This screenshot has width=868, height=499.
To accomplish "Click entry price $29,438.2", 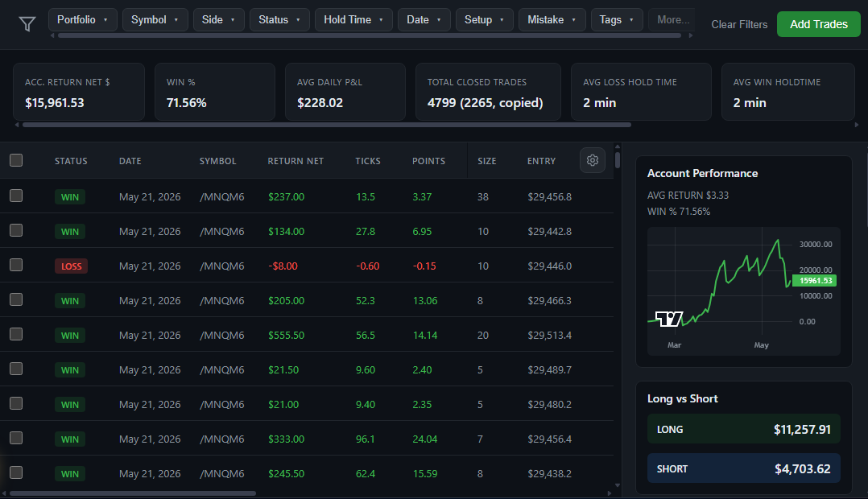I will (549, 473).
